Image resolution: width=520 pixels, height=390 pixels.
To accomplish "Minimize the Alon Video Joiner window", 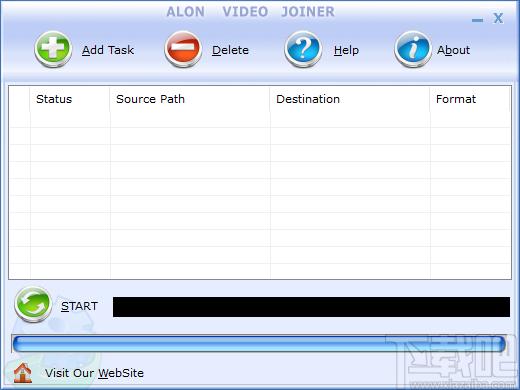I will click(x=477, y=20).
